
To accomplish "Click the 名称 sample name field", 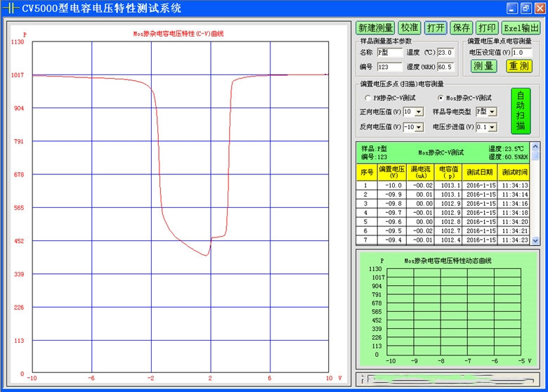I will (389, 53).
